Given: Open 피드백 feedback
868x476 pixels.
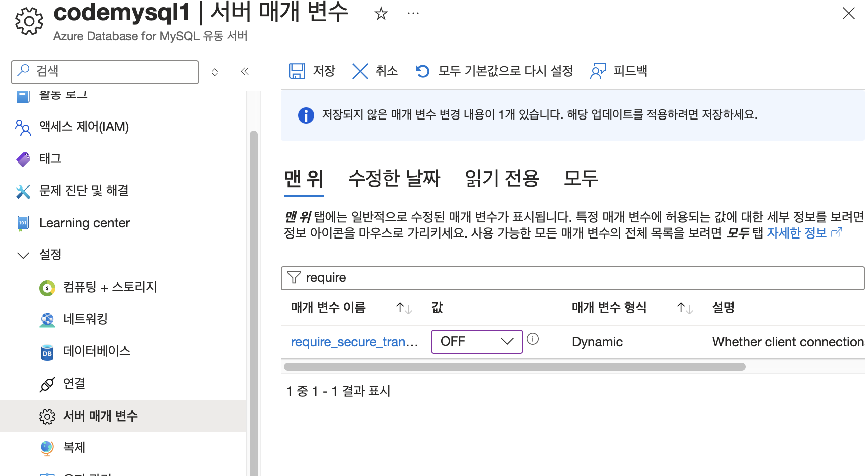Looking at the screenshot, I should click(619, 71).
